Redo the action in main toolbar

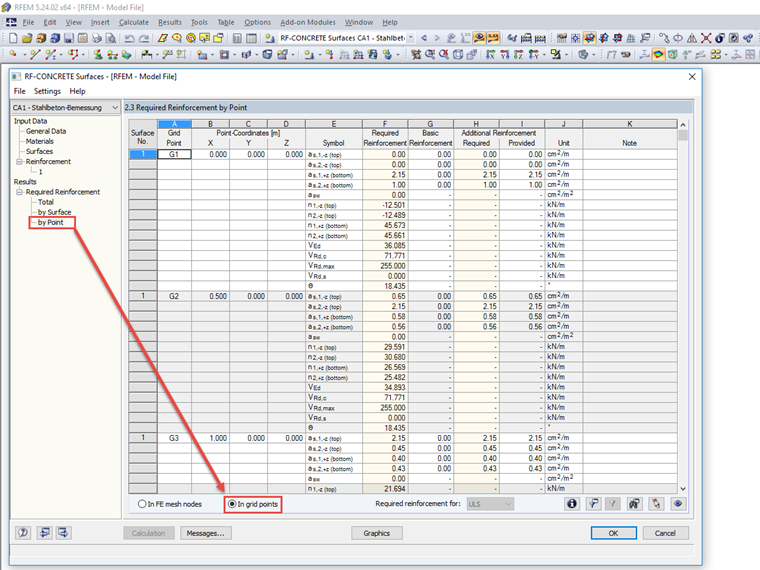click(x=144, y=38)
